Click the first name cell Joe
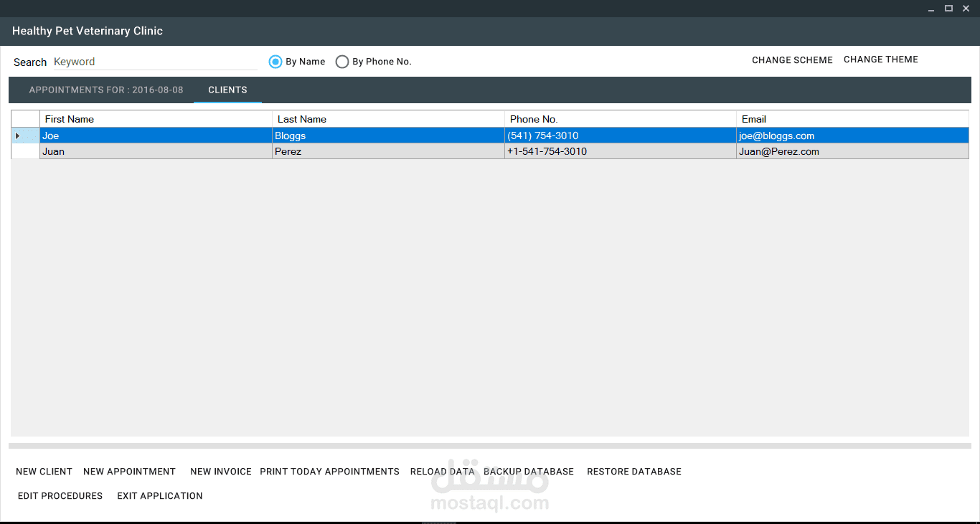Viewport: 980px width, 524px height. (156, 135)
